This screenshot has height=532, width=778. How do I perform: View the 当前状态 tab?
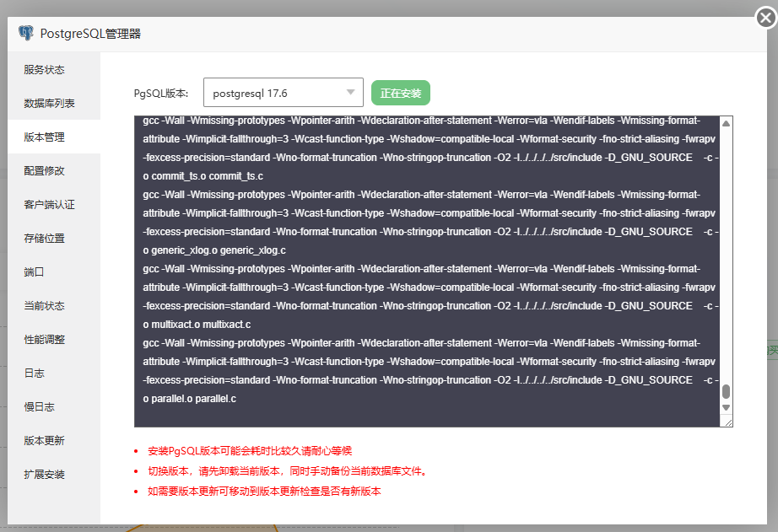[54, 306]
